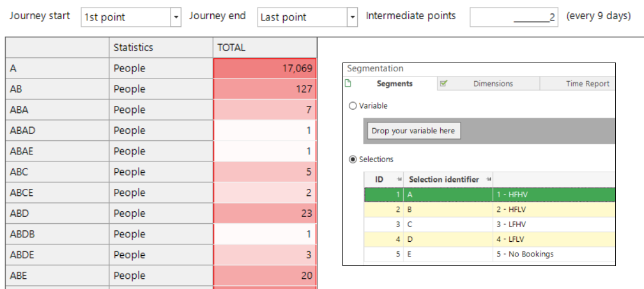Click the Statistics column header

[161, 48]
